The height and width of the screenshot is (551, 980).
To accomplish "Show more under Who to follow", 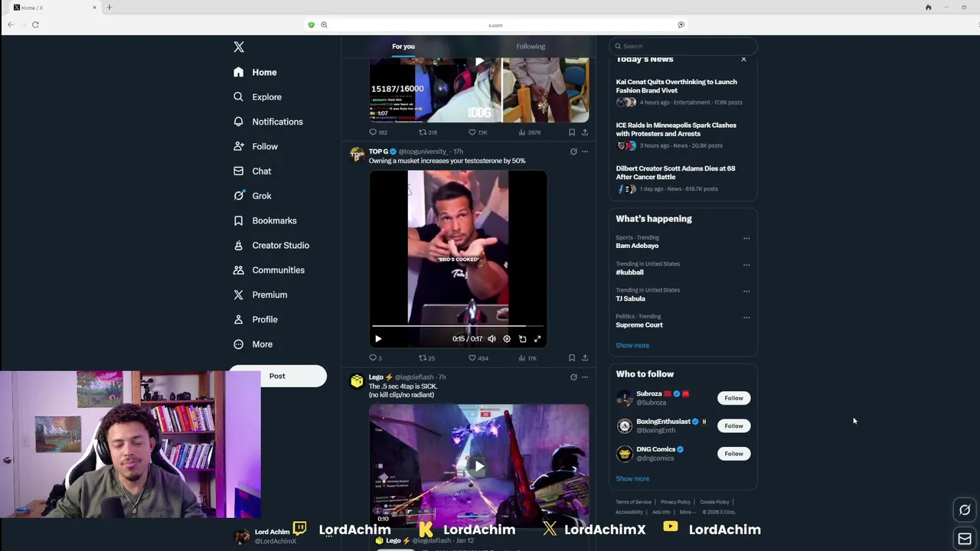I will click(x=632, y=478).
